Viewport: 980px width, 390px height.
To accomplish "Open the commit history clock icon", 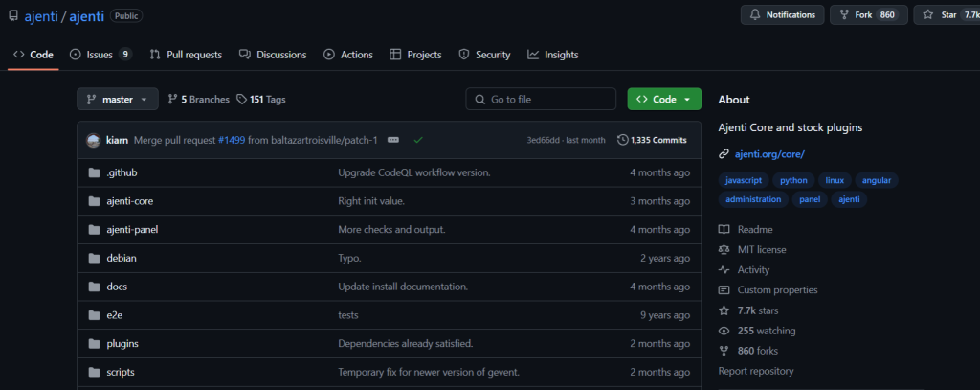I will (x=623, y=140).
